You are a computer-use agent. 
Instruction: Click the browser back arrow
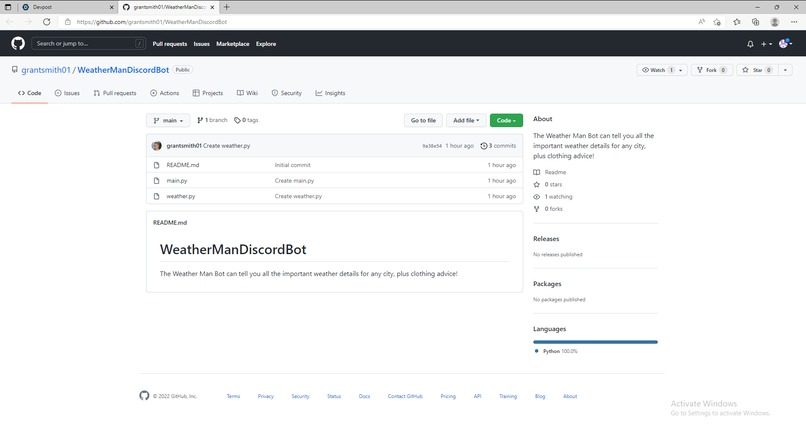pos(10,22)
